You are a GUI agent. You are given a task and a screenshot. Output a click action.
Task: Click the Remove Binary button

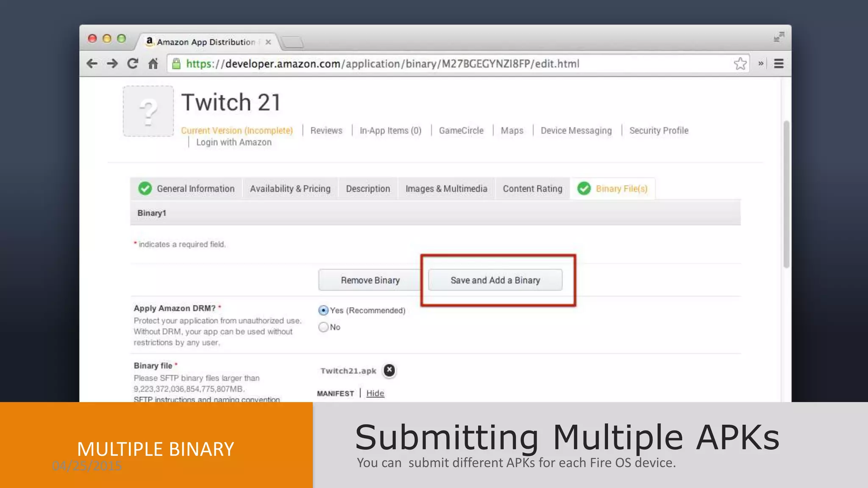coord(370,280)
